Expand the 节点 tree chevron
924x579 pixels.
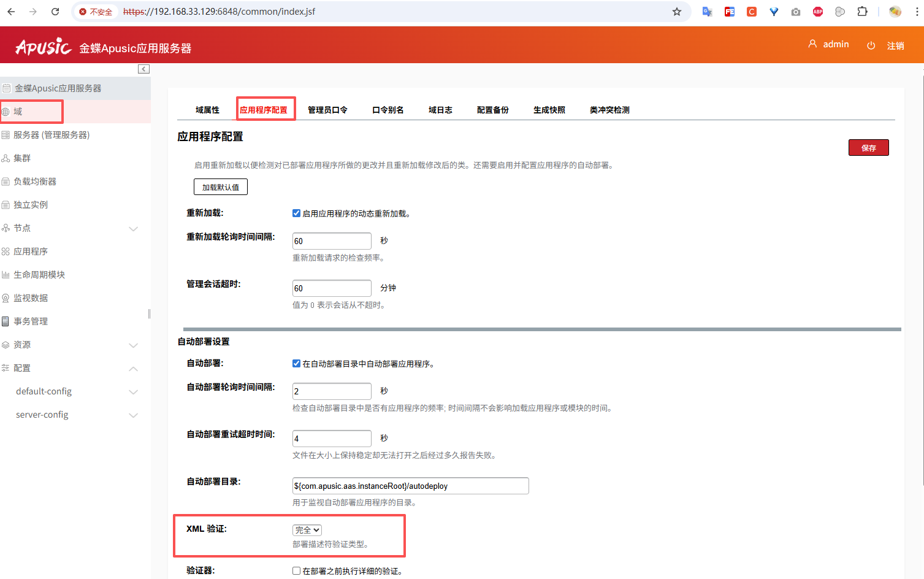pos(133,229)
